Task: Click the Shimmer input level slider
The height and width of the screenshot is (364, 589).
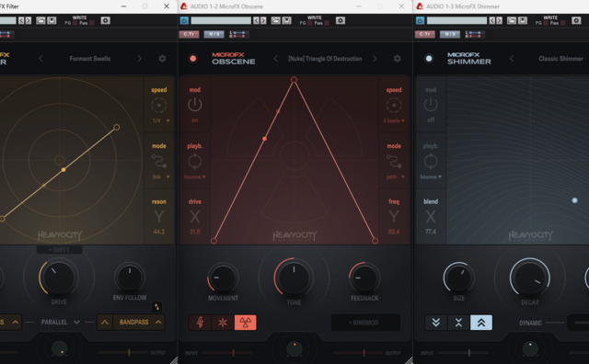Action: click(x=463, y=353)
